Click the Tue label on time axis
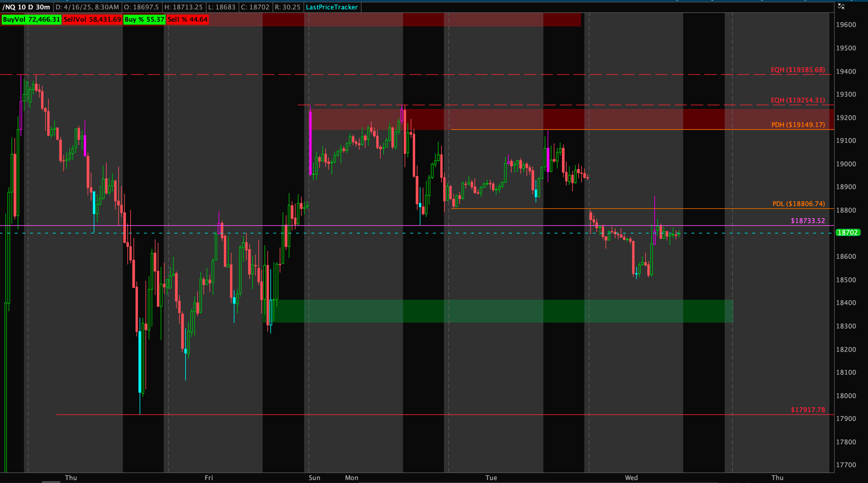The height and width of the screenshot is (483, 868). click(x=491, y=478)
